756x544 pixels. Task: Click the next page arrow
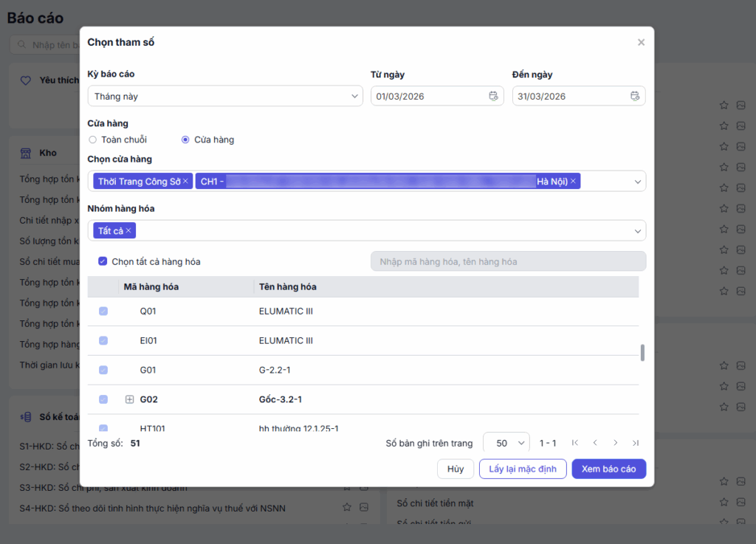click(615, 443)
